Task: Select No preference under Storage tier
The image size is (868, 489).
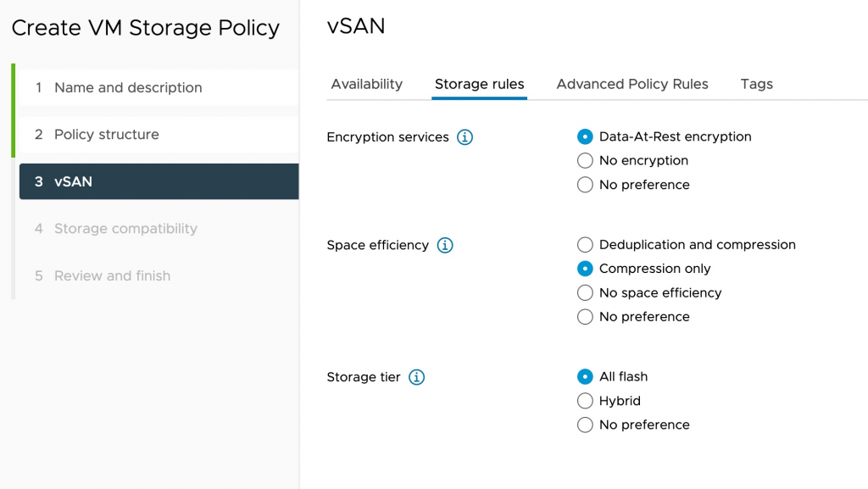Action: click(585, 425)
